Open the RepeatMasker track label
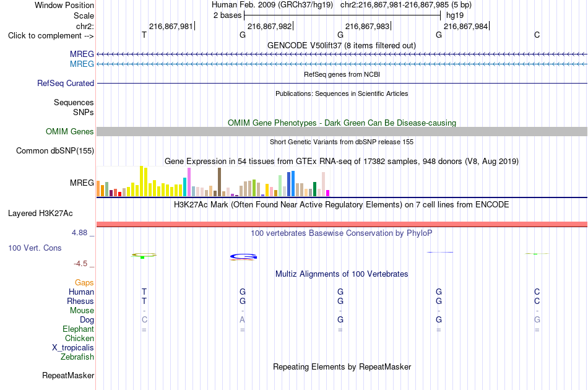This screenshot has width=588, height=390. pyautogui.click(x=68, y=375)
